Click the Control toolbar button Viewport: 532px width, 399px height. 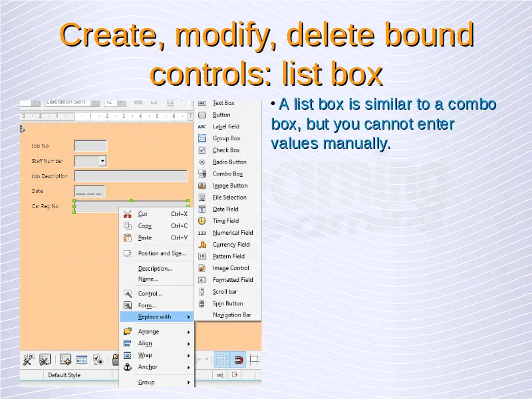pyautogui.click(x=29, y=360)
